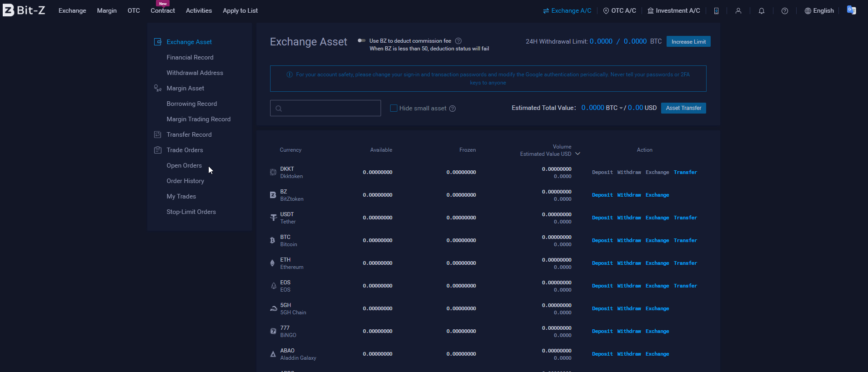Open Stop-Limit Orders in the sidebar
The height and width of the screenshot is (372, 868).
coord(191,212)
